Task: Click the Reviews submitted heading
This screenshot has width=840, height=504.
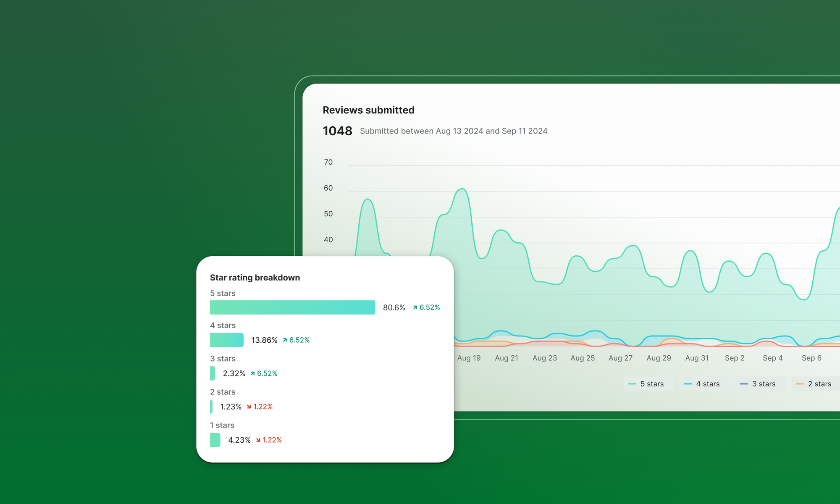Action: tap(368, 110)
